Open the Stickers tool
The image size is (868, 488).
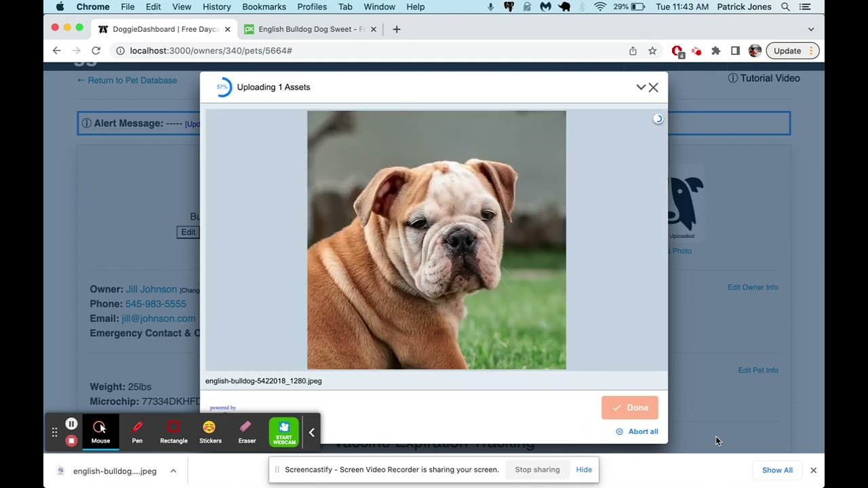pyautogui.click(x=210, y=432)
